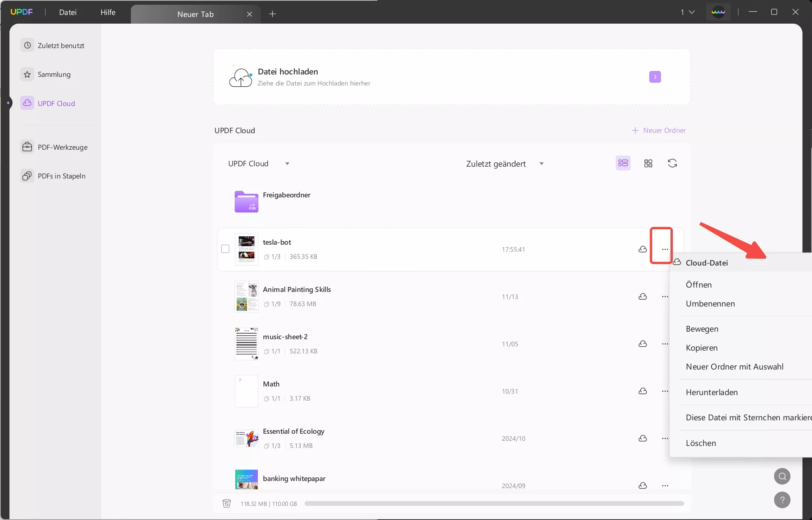Choose Öffnen in context menu
The height and width of the screenshot is (520, 812).
[x=699, y=285]
